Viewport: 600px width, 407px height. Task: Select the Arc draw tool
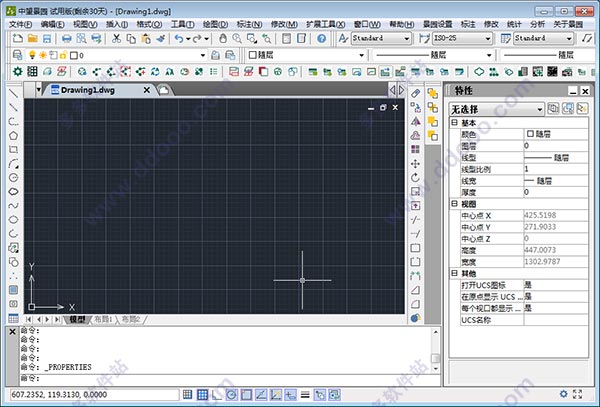pos(13,164)
